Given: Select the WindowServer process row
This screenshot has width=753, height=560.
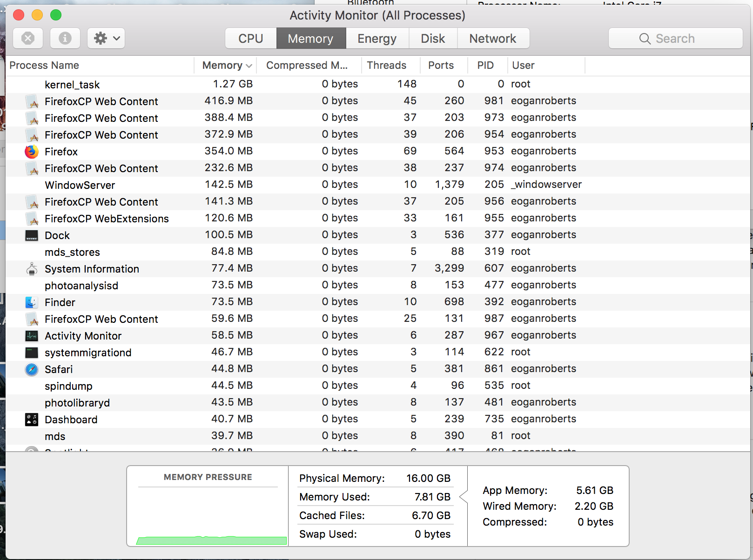Looking at the screenshot, I should 377,185.
